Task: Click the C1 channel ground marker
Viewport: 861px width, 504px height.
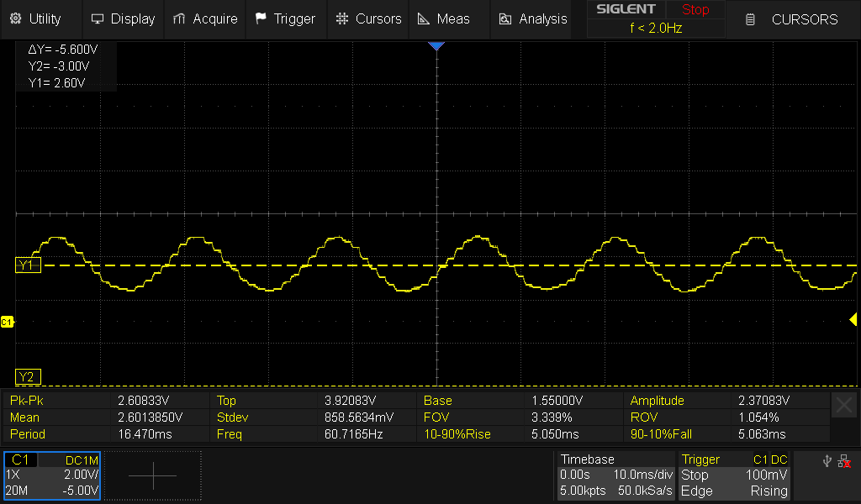Action: (x=7, y=322)
